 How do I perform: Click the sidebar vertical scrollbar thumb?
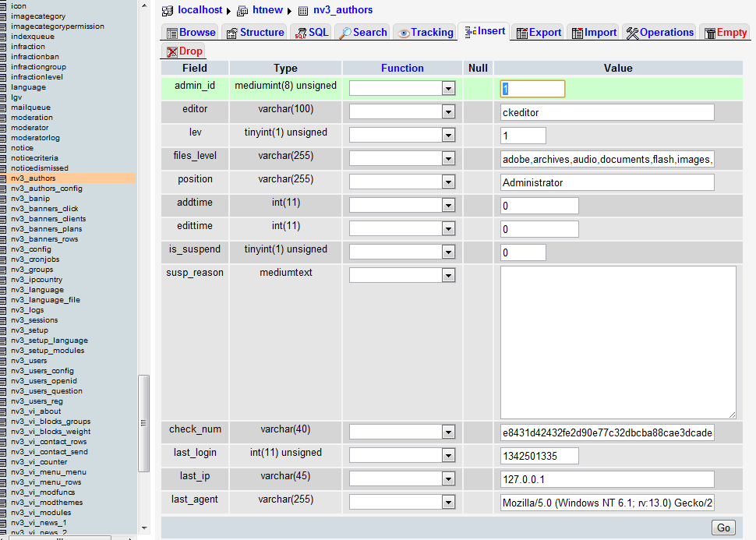[143, 423]
